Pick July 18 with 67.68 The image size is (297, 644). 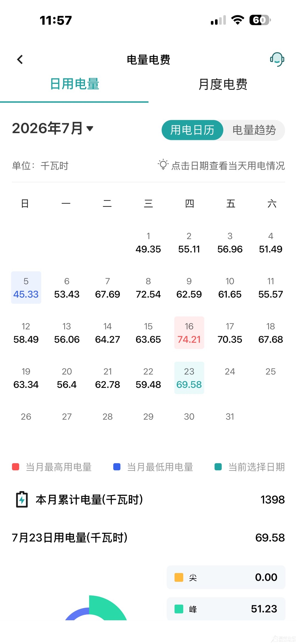271,333
